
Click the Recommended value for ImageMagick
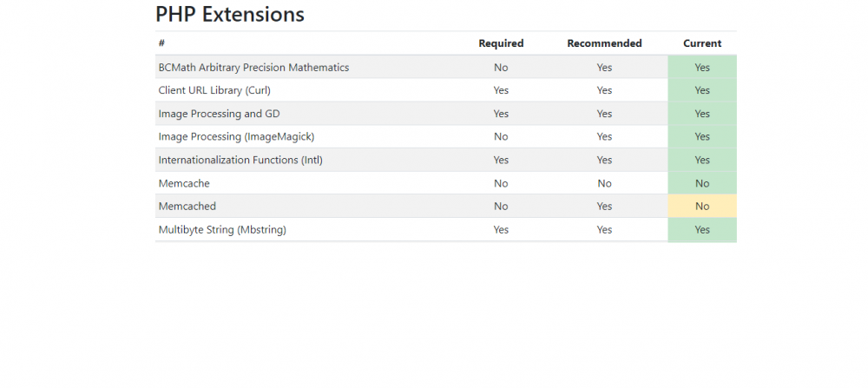click(x=604, y=136)
